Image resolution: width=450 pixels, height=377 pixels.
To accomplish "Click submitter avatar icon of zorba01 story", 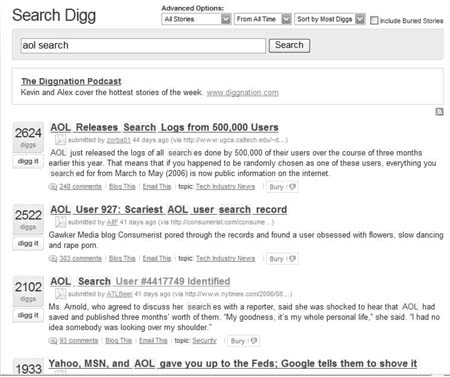I will (60, 140).
